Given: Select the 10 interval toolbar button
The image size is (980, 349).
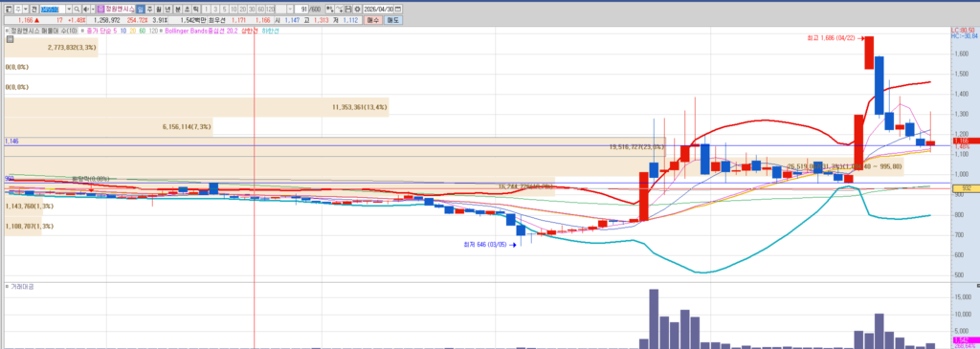Looking at the screenshot, I should pyautogui.click(x=234, y=10).
